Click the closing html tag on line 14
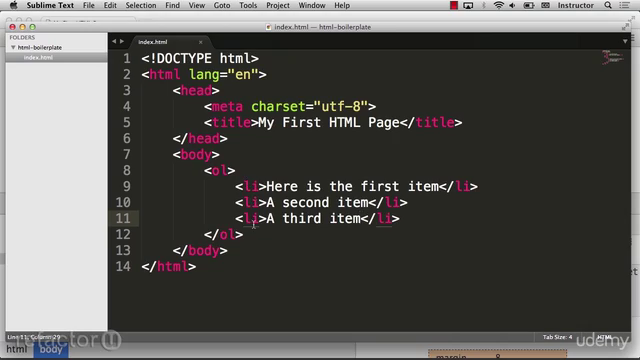Viewport: 640px width, 360px height. tap(169, 267)
